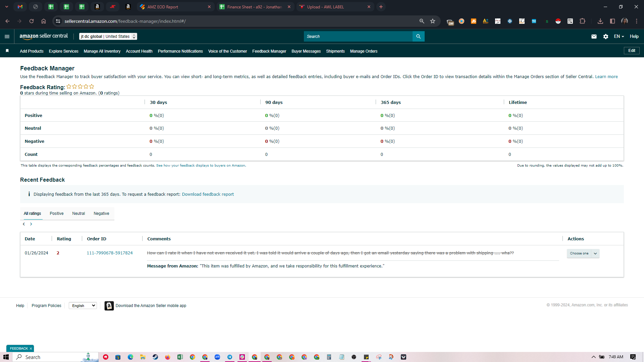The image size is (644, 362).
Task: Go to Manage All Inventory
Action: tap(102, 51)
